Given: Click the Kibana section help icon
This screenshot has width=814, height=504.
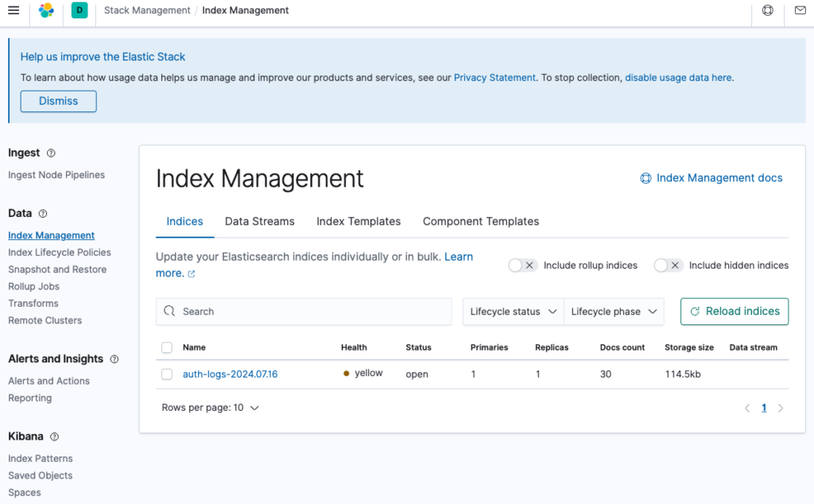Looking at the screenshot, I should [x=54, y=436].
